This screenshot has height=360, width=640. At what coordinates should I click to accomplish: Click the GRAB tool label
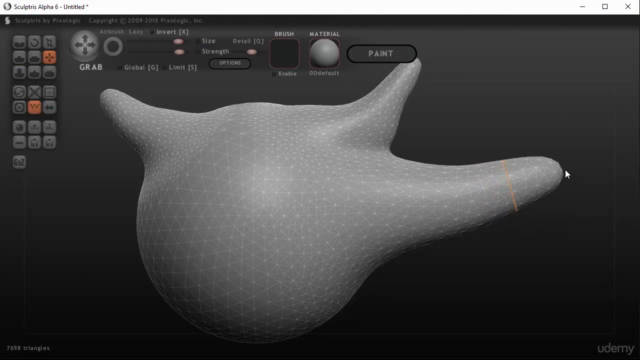pyautogui.click(x=91, y=67)
